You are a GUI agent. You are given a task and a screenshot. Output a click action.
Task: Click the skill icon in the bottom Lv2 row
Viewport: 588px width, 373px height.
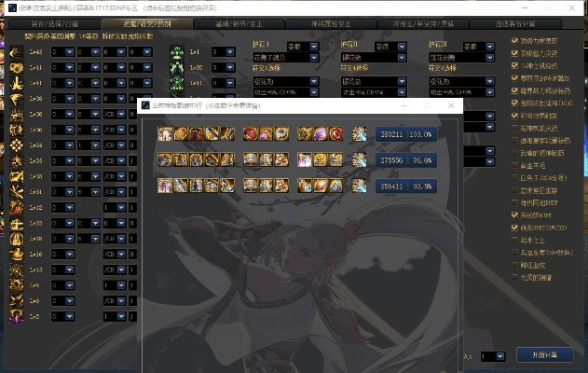pyautogui.click(x=16, y=317)
